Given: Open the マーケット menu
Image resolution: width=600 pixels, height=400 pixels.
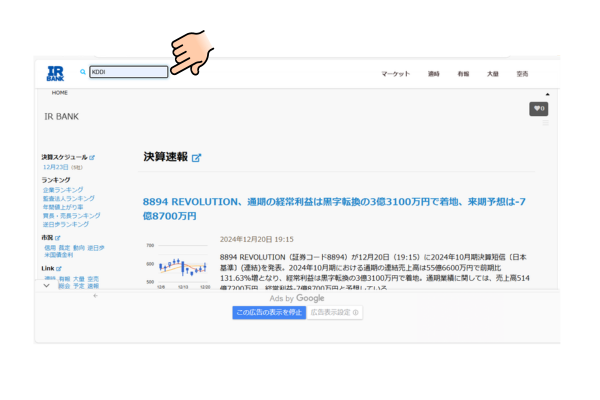Looking at the screenshot, I should point(395,74).
